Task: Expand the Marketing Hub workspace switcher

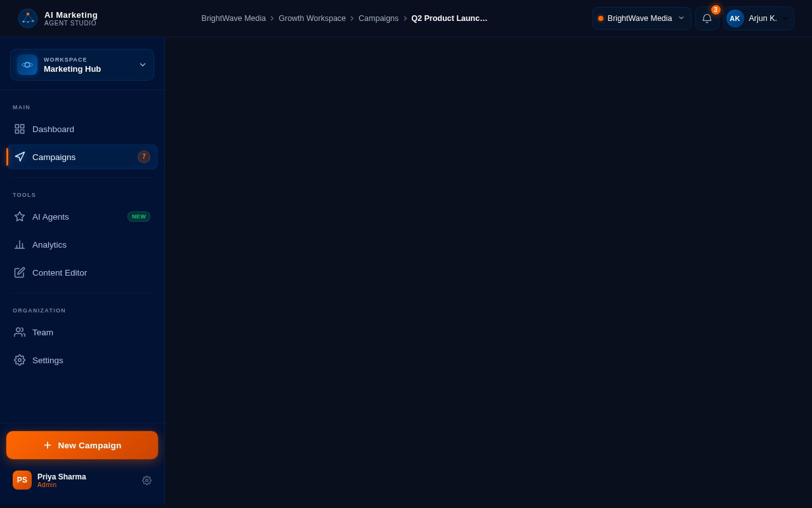Action: point(143,65)
